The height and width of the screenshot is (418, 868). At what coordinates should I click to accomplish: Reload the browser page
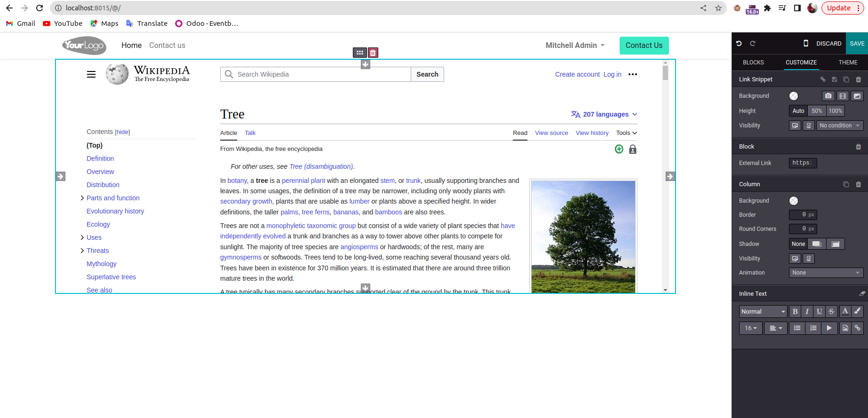(x=40, y=8)
